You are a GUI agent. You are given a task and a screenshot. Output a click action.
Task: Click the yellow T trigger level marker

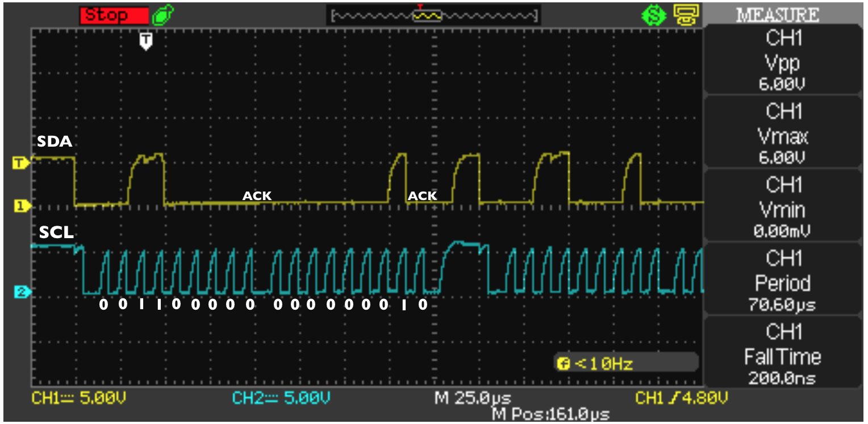click(20, 164)
